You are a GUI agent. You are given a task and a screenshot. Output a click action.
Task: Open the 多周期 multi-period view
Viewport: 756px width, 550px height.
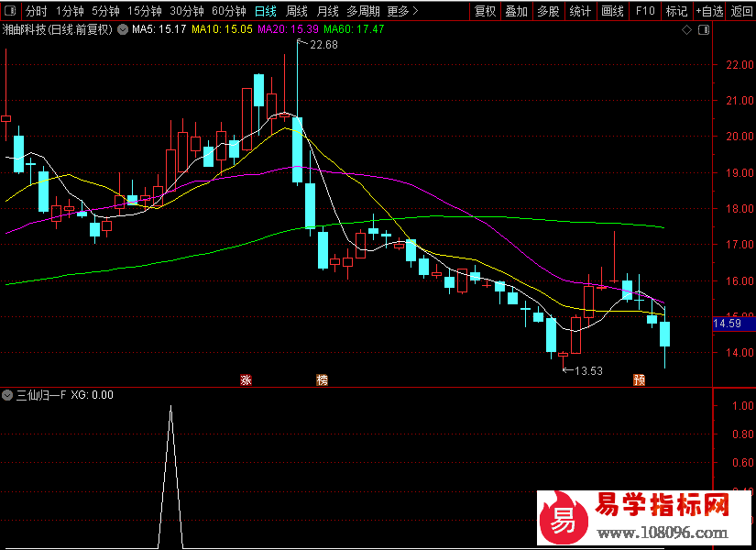click(364, 11)
